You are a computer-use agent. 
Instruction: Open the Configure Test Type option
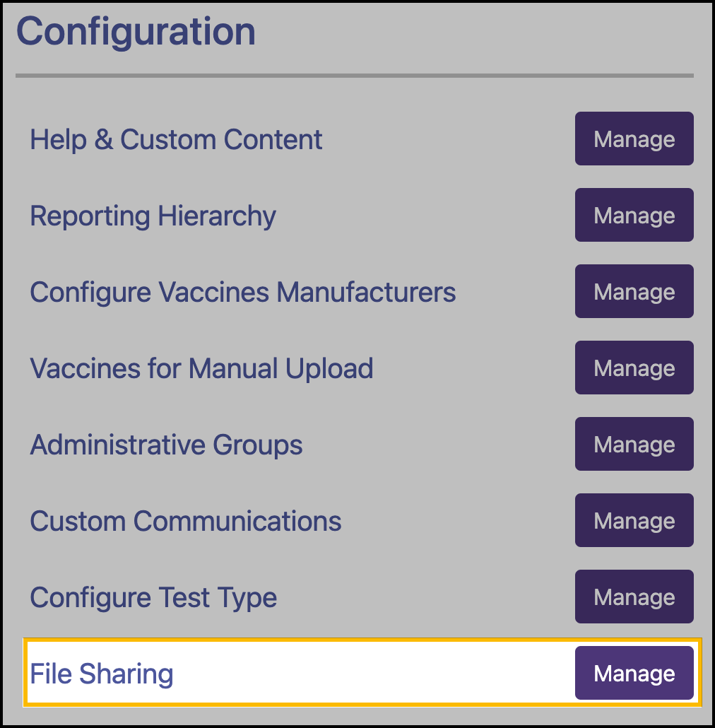click(x=153, y=597)
